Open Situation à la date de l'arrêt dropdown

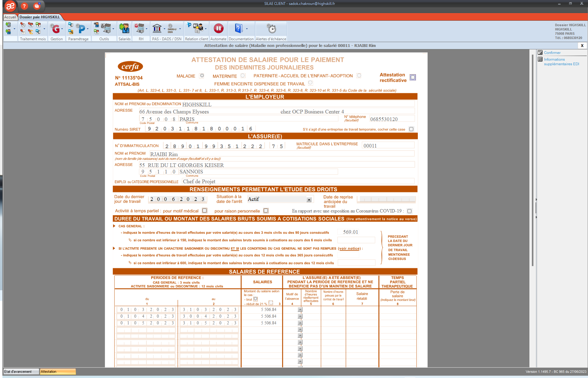(309, 200)
